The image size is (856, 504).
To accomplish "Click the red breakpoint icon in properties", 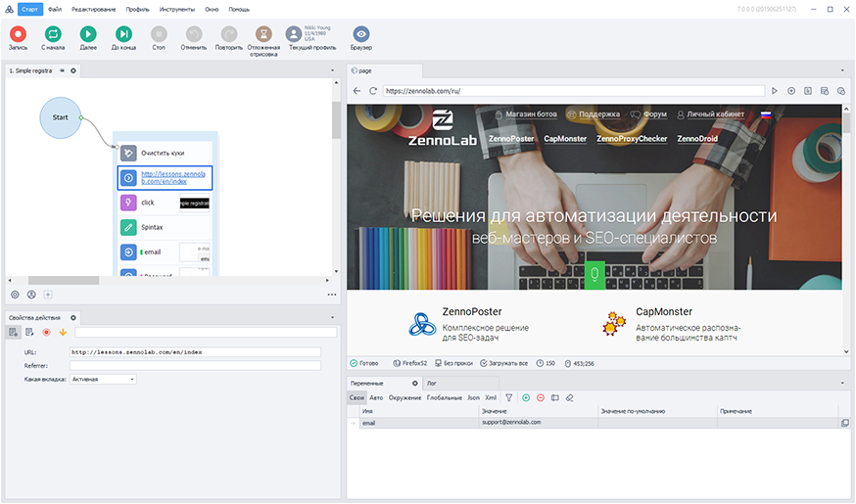I will tap(46, 332).
